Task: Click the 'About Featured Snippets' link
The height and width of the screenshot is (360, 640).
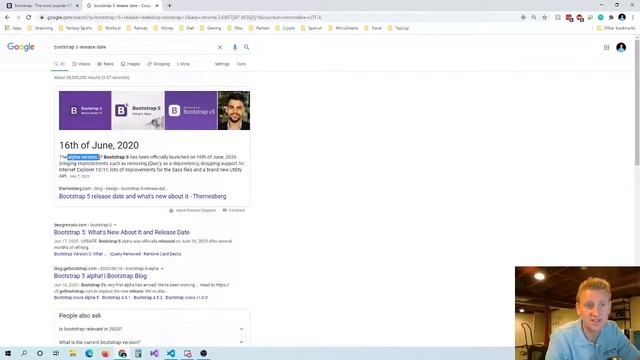Action: (193, 211)
